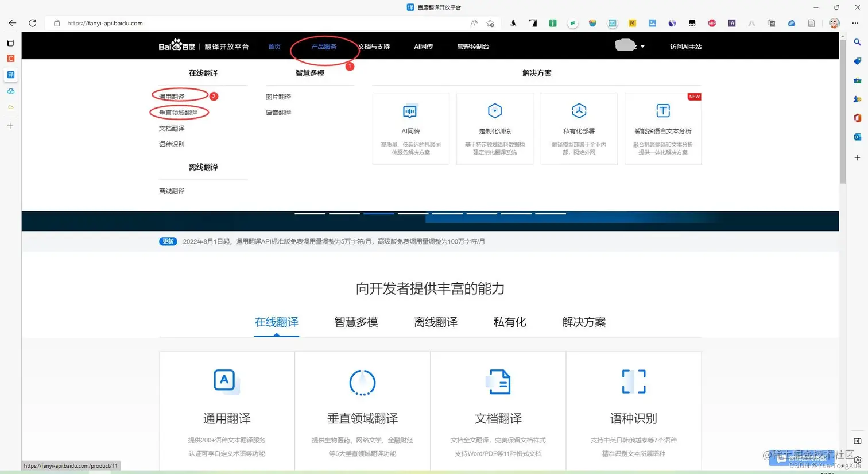Viewport: 868px width, 474px height.
Task: Click the 访问AI主站 link
Action: click(x=687, y=47)
